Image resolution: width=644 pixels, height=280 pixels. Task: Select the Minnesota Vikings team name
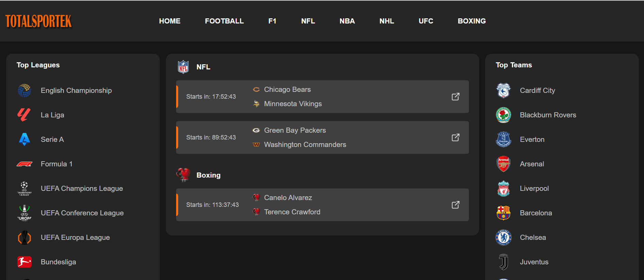(x=293, y=104)
